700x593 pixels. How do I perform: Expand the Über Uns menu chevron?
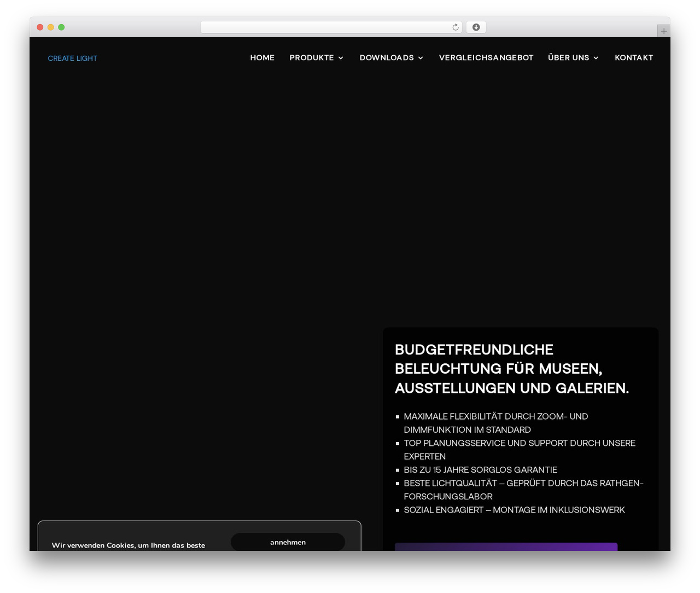tap(596, 58)
